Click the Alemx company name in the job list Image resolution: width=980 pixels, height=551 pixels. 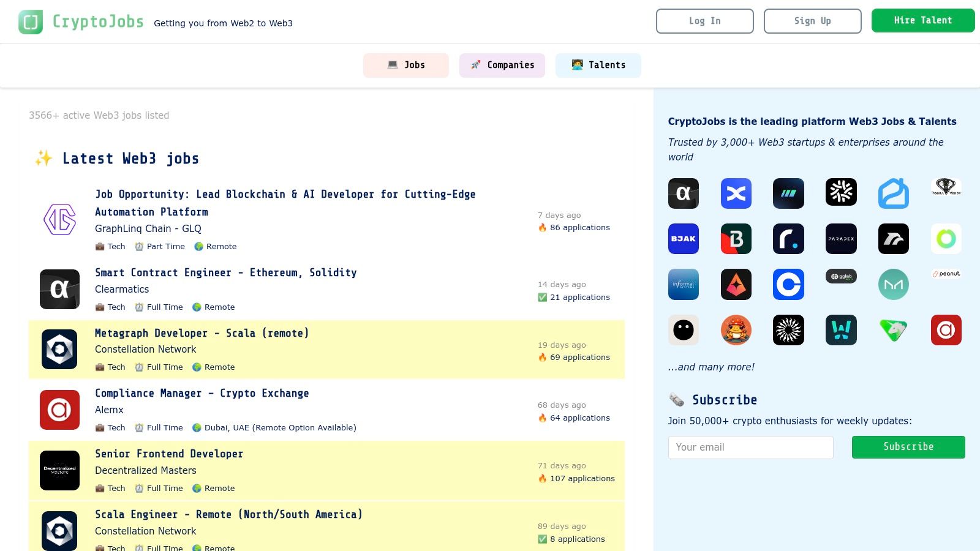coord(109,410)
